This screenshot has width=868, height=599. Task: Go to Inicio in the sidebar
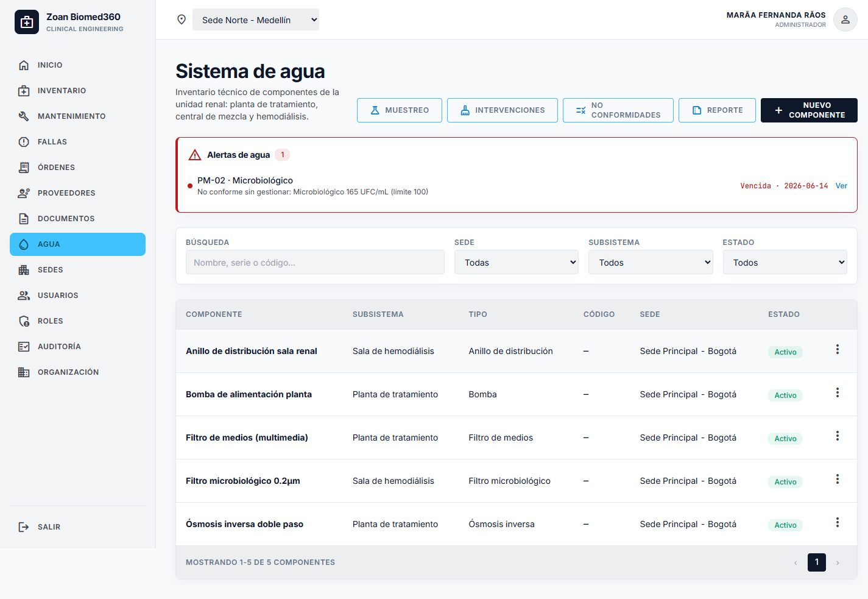tap(77, 65)
